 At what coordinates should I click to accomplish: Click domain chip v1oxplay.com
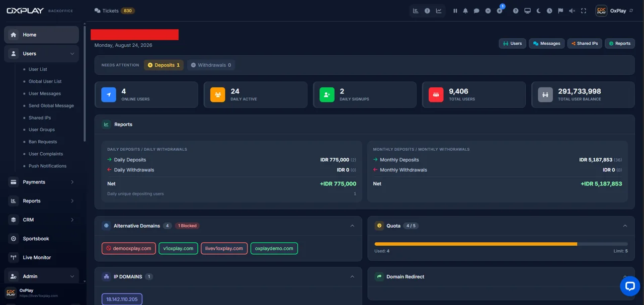[x=178, y=248]
